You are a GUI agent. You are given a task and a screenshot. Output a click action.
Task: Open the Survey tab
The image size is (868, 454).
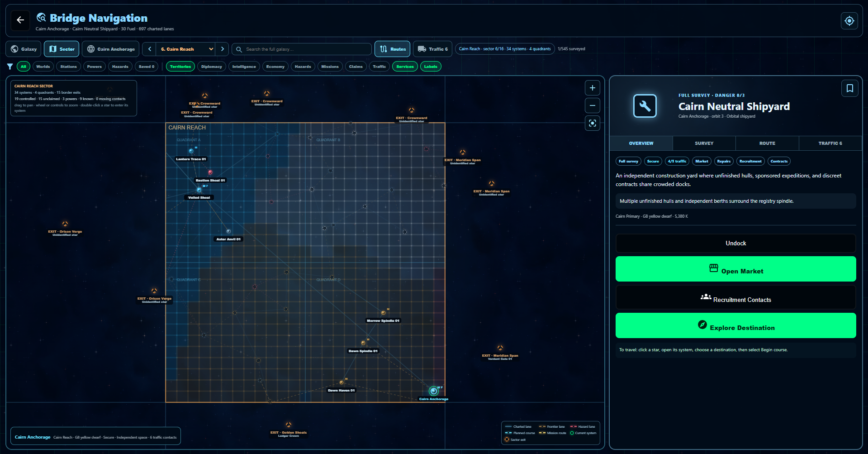[704, 143]
